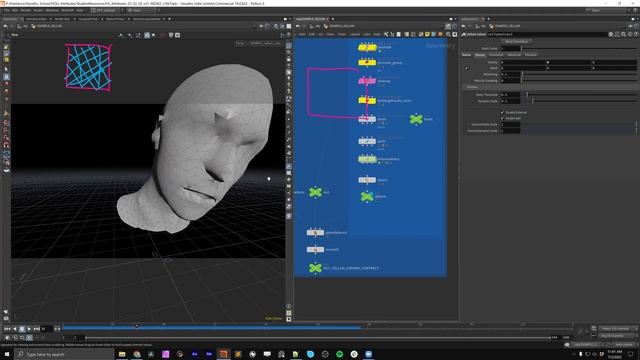Switch to the Geometry Spreadsheet tab

point(147,19)
